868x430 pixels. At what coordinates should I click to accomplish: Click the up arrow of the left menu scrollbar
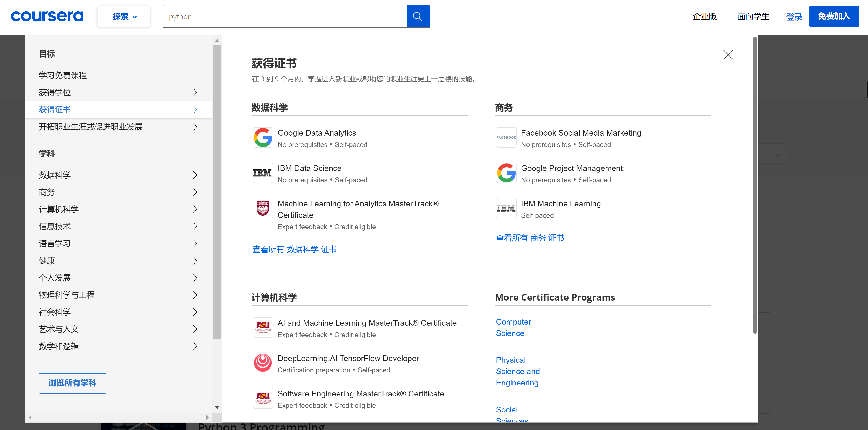tap(217, 40)
